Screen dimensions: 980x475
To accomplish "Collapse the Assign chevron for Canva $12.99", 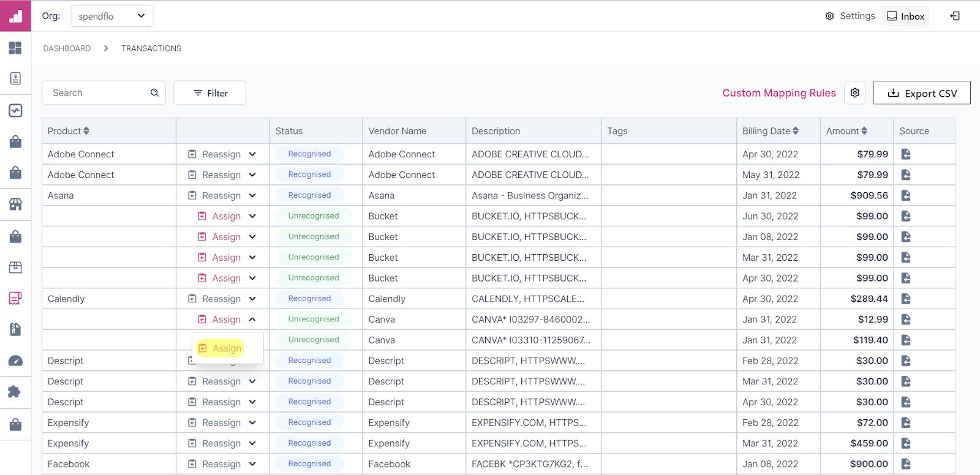I will (x=252, y=320).
